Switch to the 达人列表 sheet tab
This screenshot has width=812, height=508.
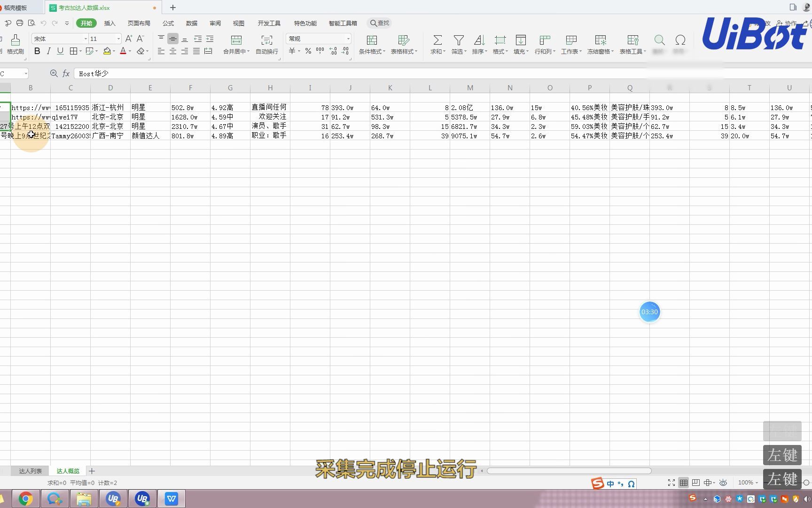click(x=31, y=471)
